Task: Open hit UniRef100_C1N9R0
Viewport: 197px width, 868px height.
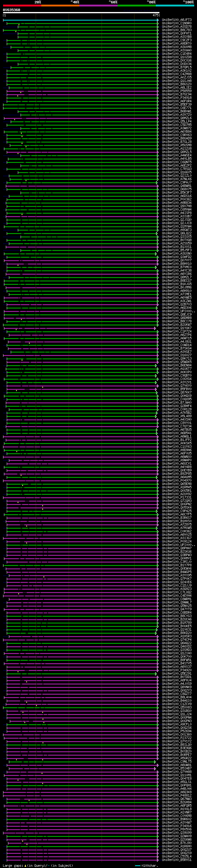Action: point(177,23)
